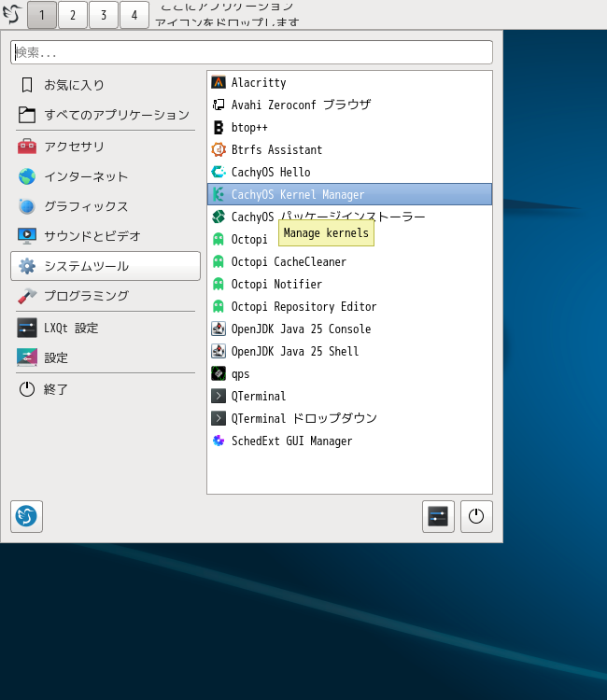Select OpenJDK Java 25 Console text
The height and width of the screenshot is (700, 607).
(x=301, y=329)
